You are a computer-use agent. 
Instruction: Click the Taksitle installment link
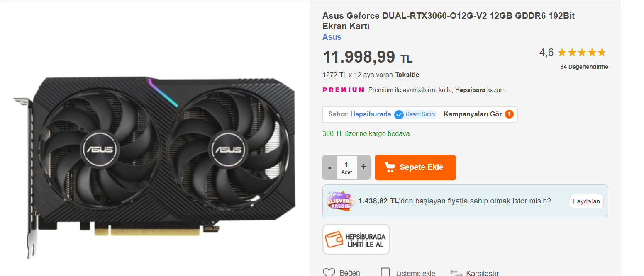(407, 75)
